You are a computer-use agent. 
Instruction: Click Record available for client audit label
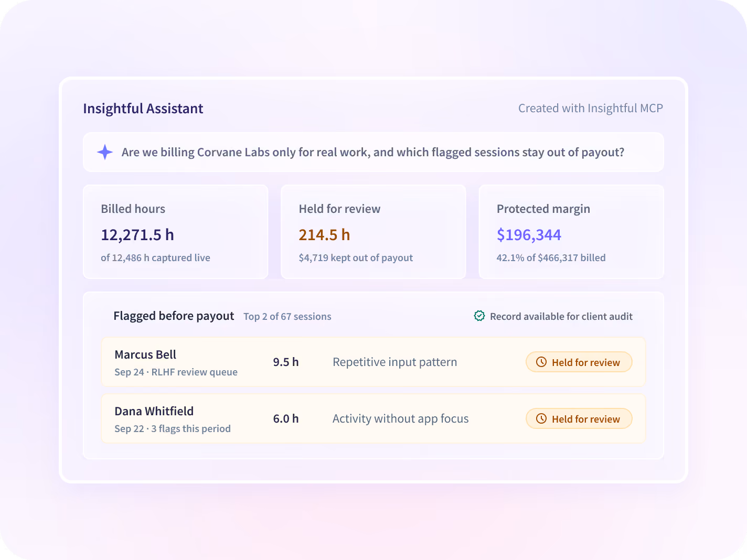(x=561, y=317)
